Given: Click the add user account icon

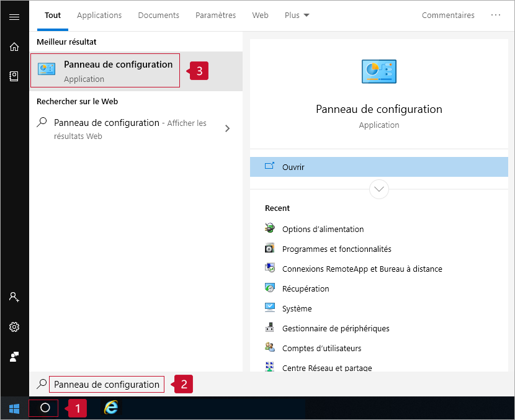Looking at the screenshot, I should click(x=14, y=297).
